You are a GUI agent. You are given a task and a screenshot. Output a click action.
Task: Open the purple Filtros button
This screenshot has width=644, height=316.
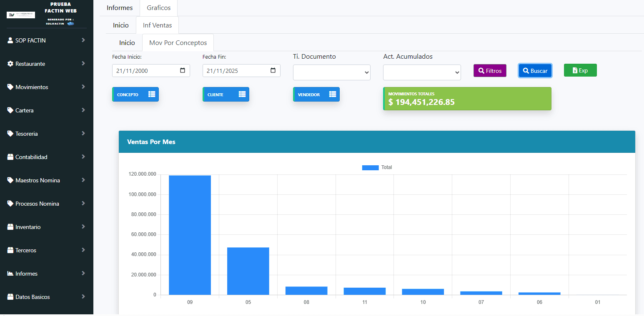[x=490, y=71]
